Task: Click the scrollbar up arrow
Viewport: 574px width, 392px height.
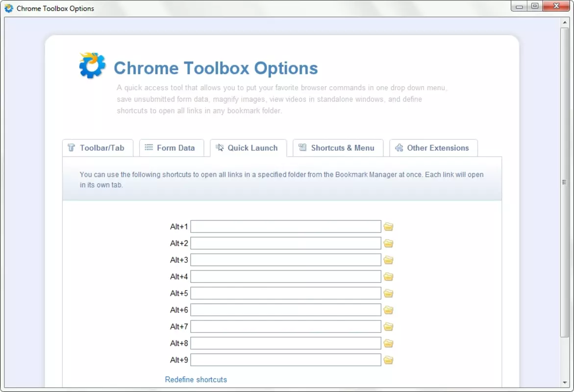Action: pos(565,23)
